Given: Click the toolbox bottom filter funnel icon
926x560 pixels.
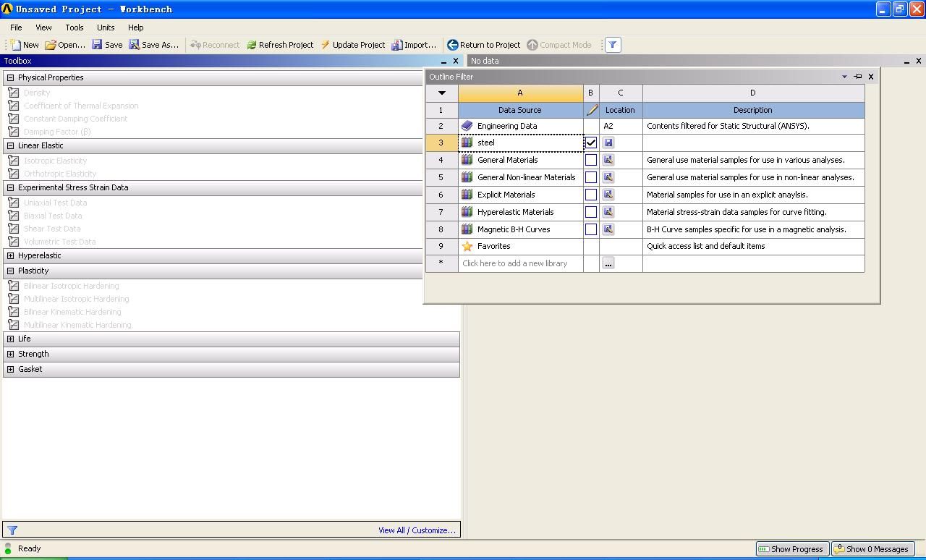Looking at the screenshot, I should click(x=12, y=530).
